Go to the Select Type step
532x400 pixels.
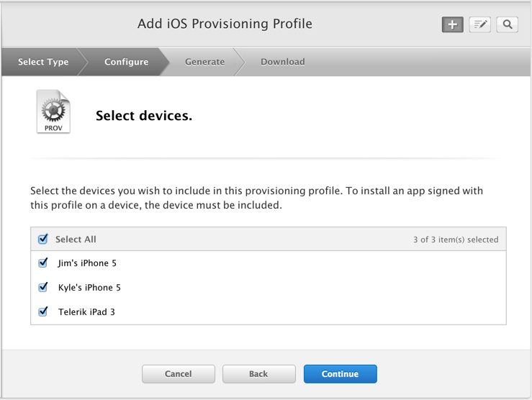43,62
